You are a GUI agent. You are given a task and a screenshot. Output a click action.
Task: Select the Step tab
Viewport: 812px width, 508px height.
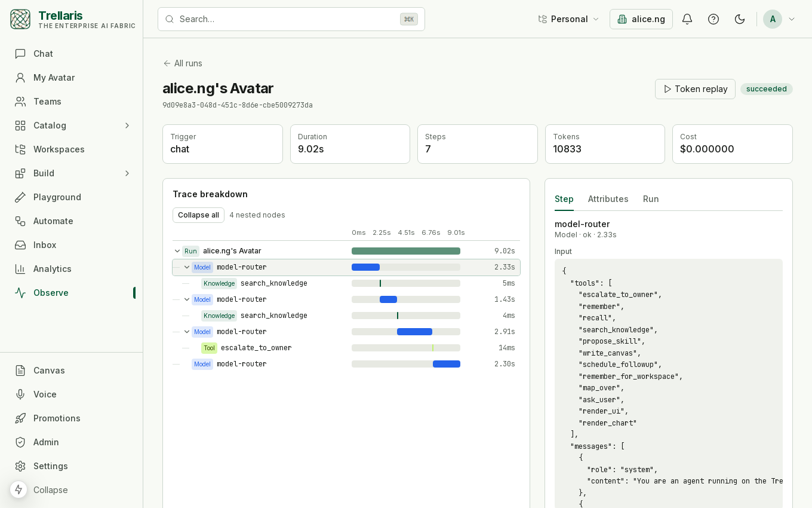(564, 199)
